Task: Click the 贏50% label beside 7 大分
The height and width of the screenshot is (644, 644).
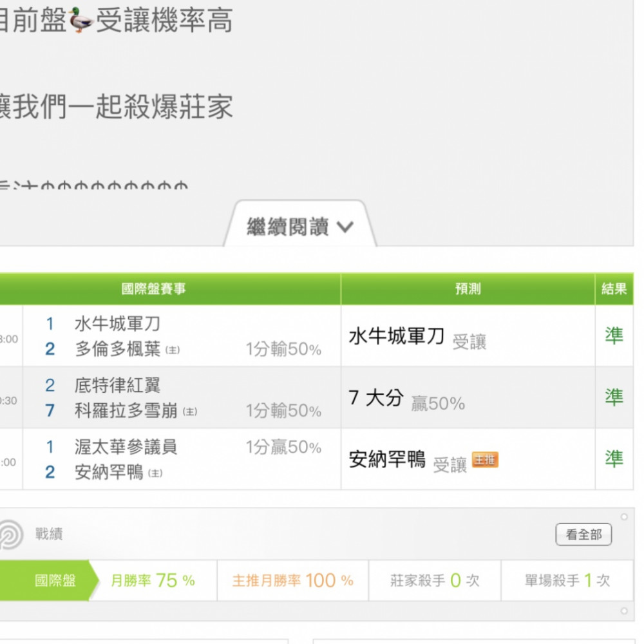Action: pos(438,404)
